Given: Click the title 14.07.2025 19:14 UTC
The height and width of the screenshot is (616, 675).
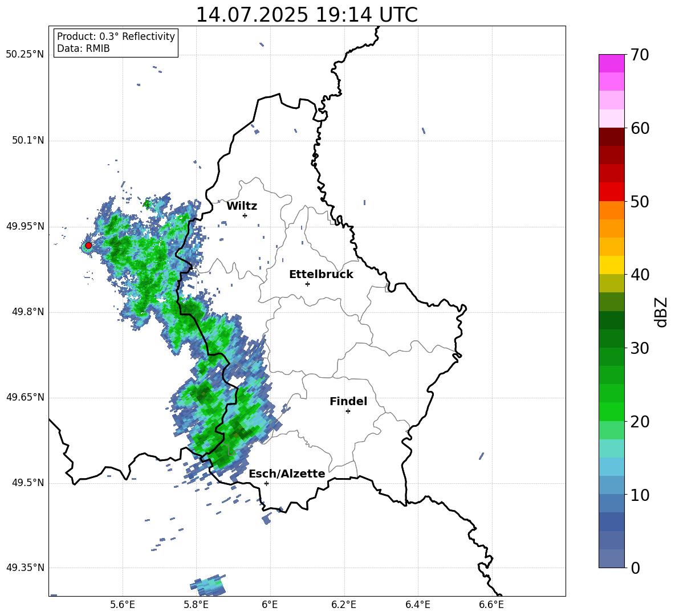Looking at the screenshot, I should click(x=307, y=15).
